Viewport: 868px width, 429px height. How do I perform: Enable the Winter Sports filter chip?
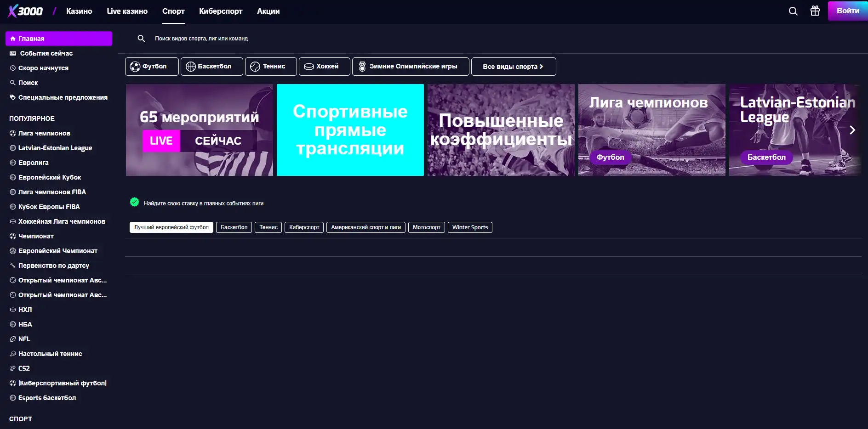click(x=470, y=227)
